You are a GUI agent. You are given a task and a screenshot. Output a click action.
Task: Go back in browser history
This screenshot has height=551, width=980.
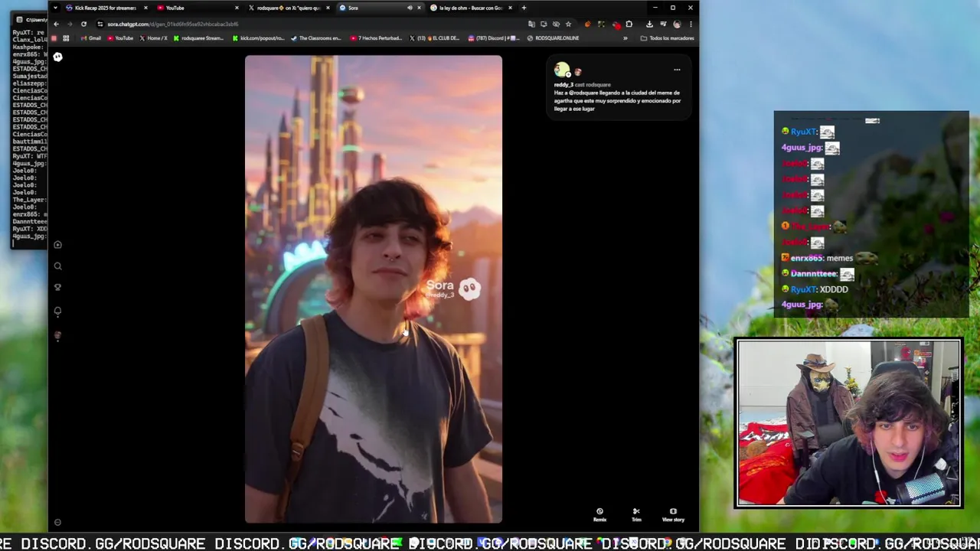click(x=56, y=24)
